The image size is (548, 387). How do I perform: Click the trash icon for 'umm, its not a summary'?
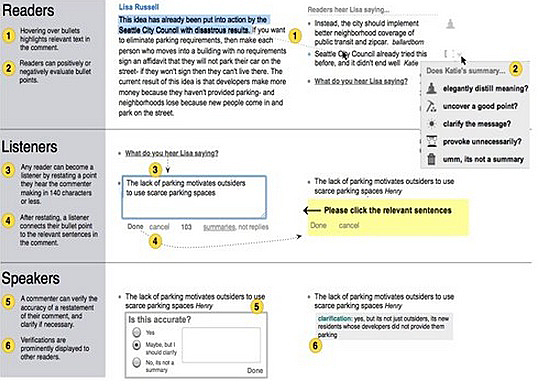(432, 159)
